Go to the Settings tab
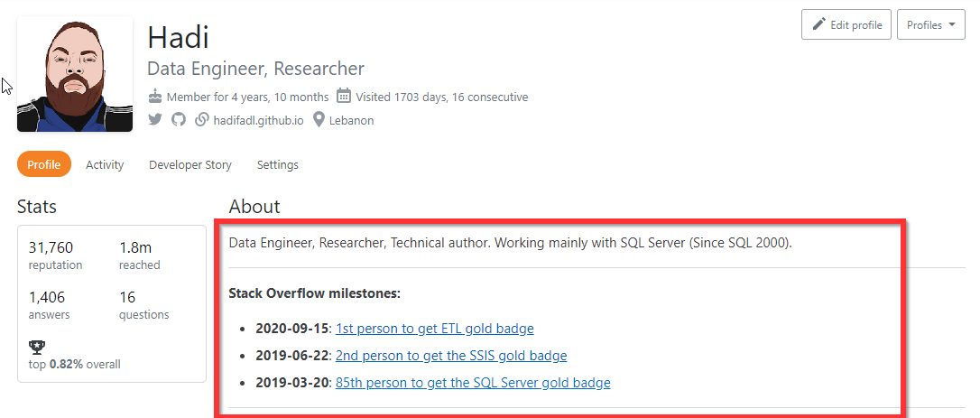Image resolution: width=980 pixels, height=418 pixels. click(278, 165)
